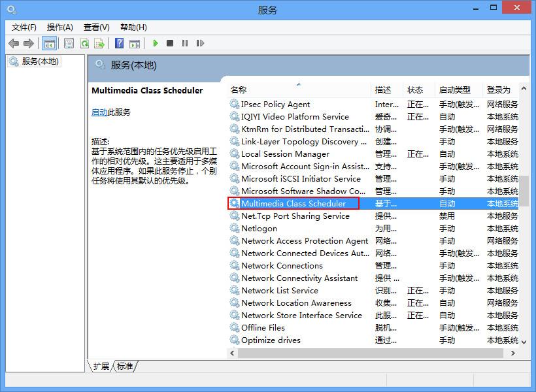The height and width of the screenshot is (392, 536).
Task: Open the 查看(V) menu
Action: (x=95, y=27)
